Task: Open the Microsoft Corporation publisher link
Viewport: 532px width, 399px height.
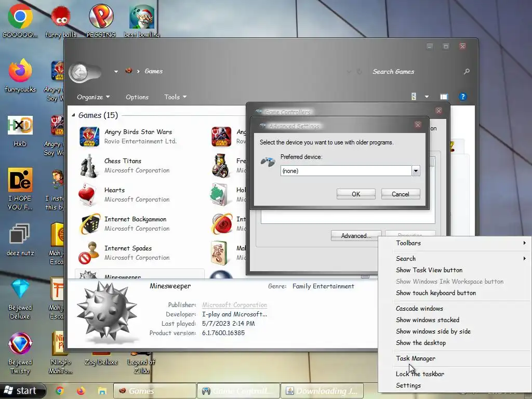Action: coord(234,304)
